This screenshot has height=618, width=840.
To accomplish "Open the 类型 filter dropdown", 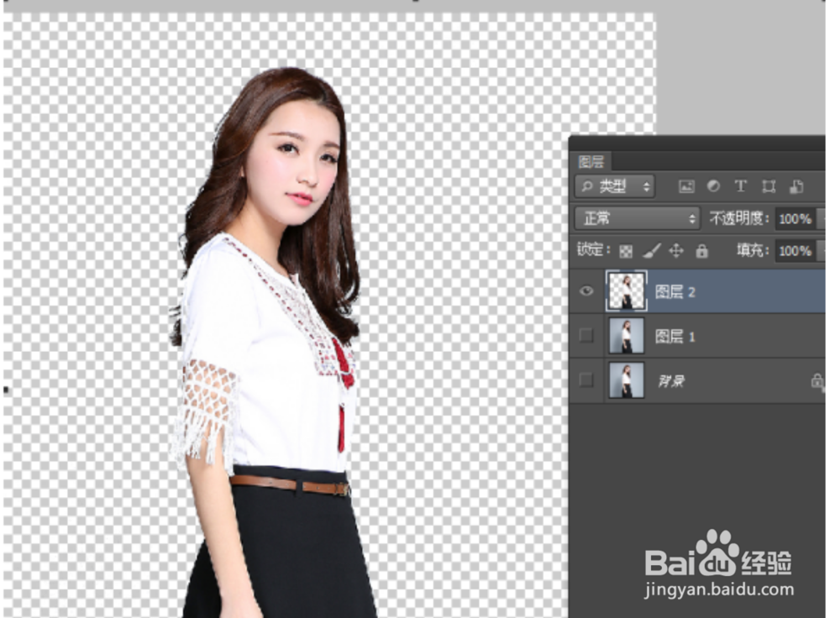I will click(615, 186).
